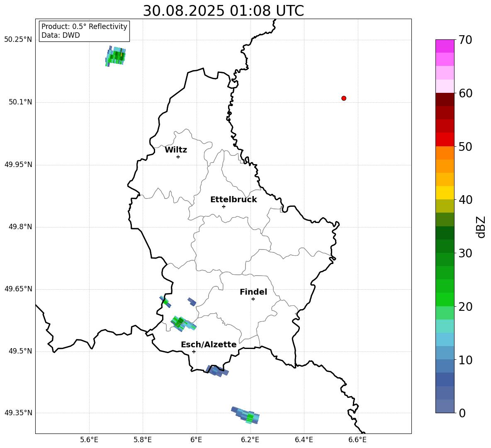The image size is (491, 448).
Task: Click the 49.5°N latitude tick label
Action: click(20, 351)
